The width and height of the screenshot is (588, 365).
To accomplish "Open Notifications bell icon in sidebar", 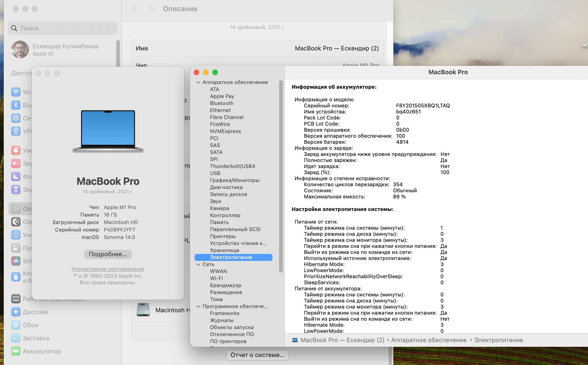I will click(16, 150).
